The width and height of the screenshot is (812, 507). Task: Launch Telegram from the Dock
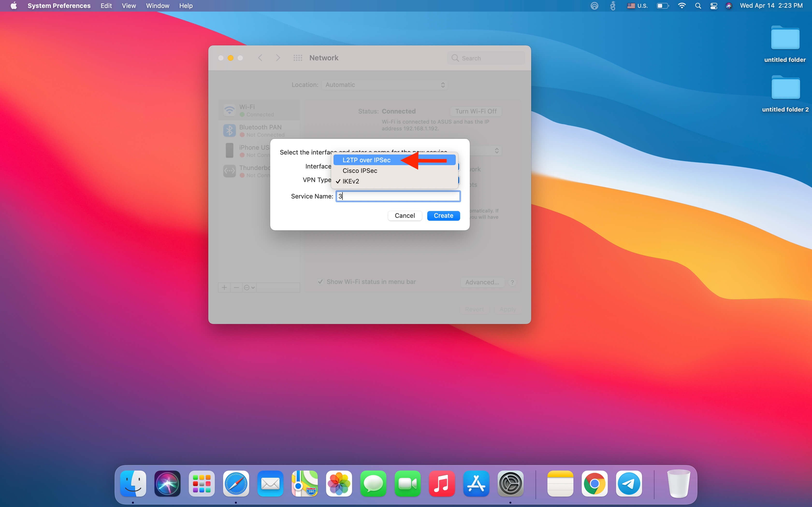point(629,484)
